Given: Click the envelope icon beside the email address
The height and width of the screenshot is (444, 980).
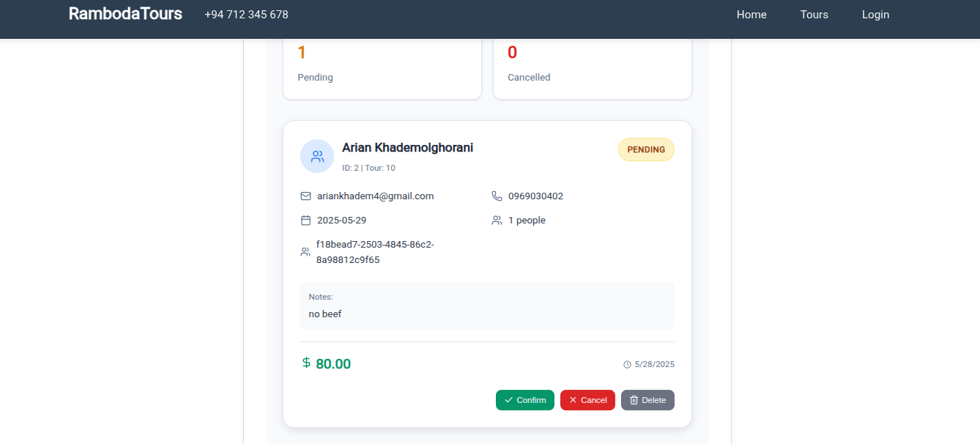Looking at the screenshot, I should (305, 196).
